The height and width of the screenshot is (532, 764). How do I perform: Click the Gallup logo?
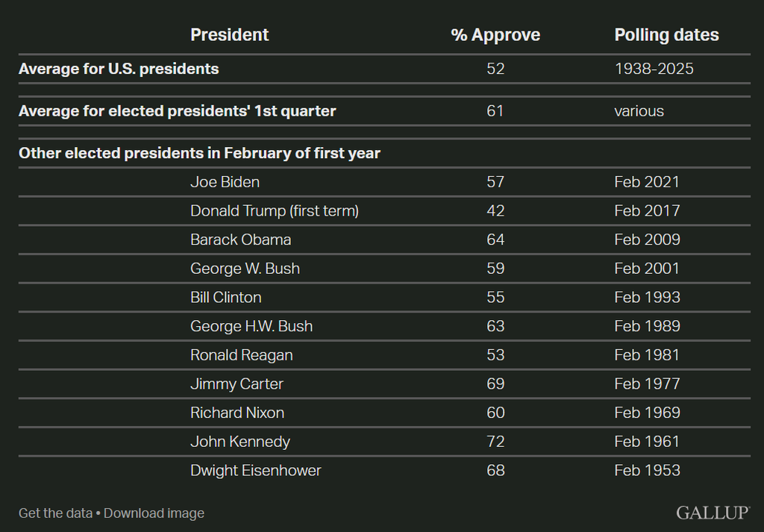713,513
